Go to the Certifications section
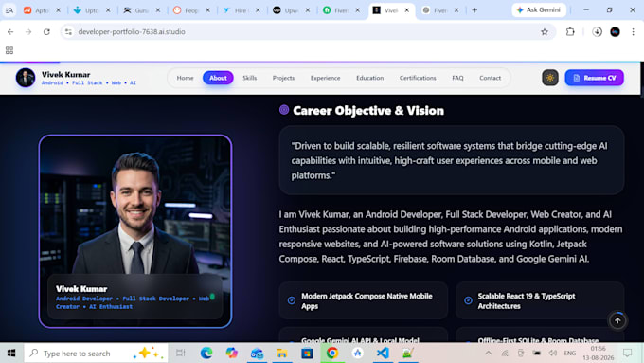Image resolution: width=644 pixels, height=363 pixels. [418, 78]
